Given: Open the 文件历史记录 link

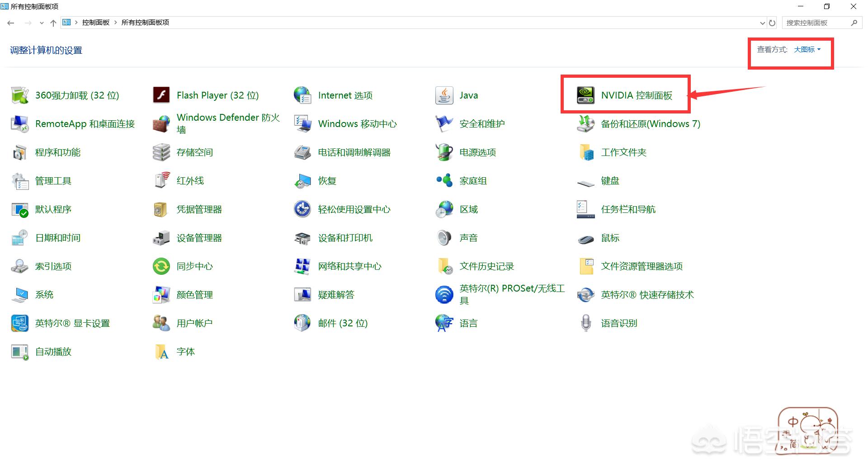Looking at the screenshot, I should coord(487,266).
